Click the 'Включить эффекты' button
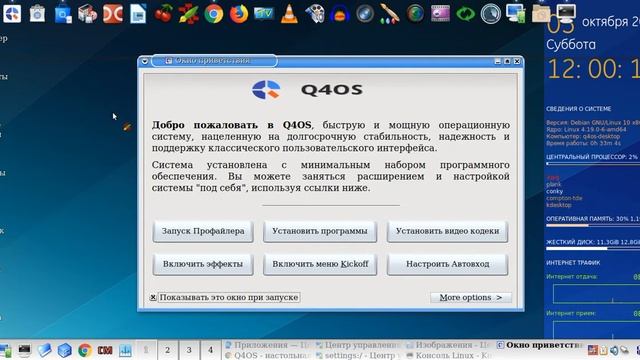The width and height of the screenshot is (640, 360). pos(203,264)
